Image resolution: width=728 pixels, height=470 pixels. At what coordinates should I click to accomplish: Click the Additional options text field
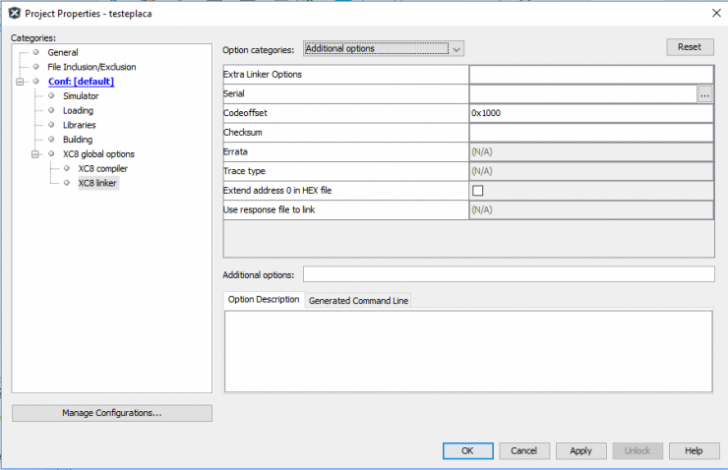508,274
